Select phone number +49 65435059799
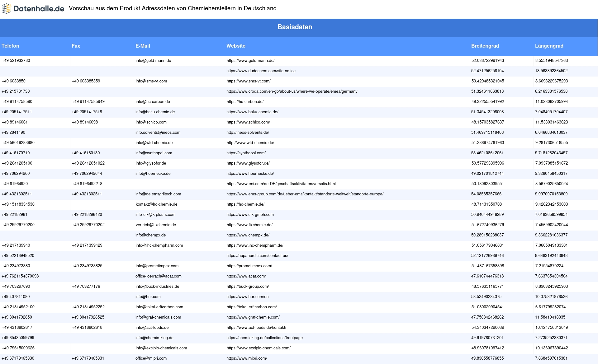 pyautogui.click(x=18, y=338)
